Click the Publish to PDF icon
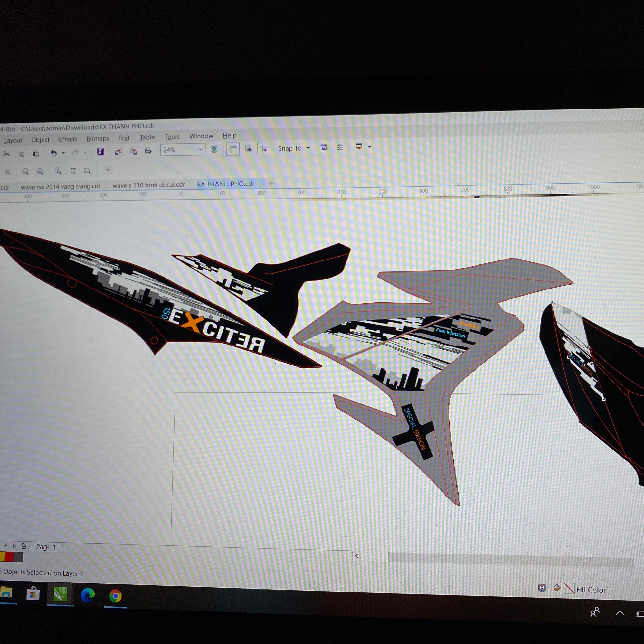The height and width of the screenshot is (644, 644). coord(148,151)
